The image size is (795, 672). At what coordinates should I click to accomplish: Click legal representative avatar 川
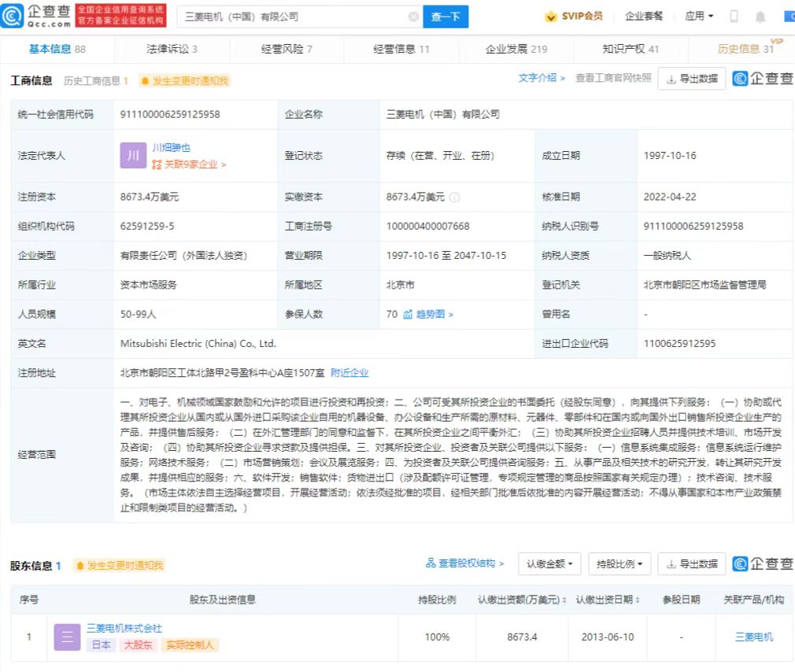pos(133,156)
